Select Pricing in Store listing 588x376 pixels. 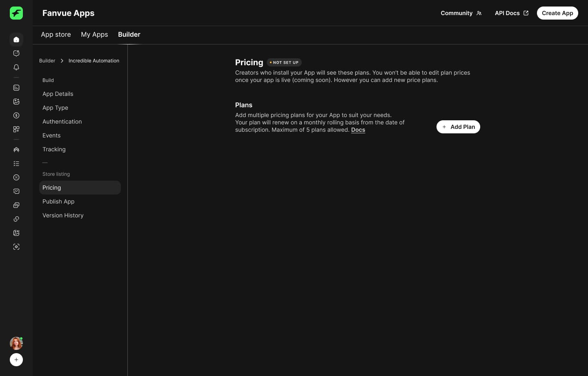(80, 188)
